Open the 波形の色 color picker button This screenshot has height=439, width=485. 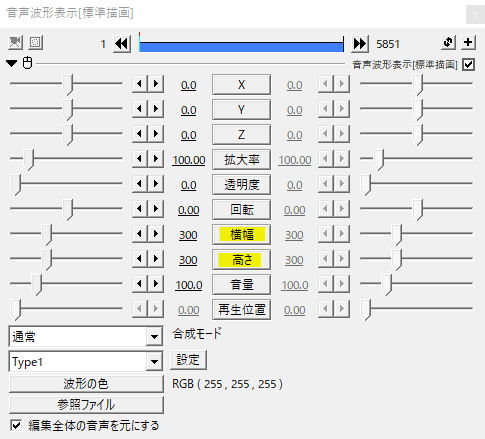(86, 384)
